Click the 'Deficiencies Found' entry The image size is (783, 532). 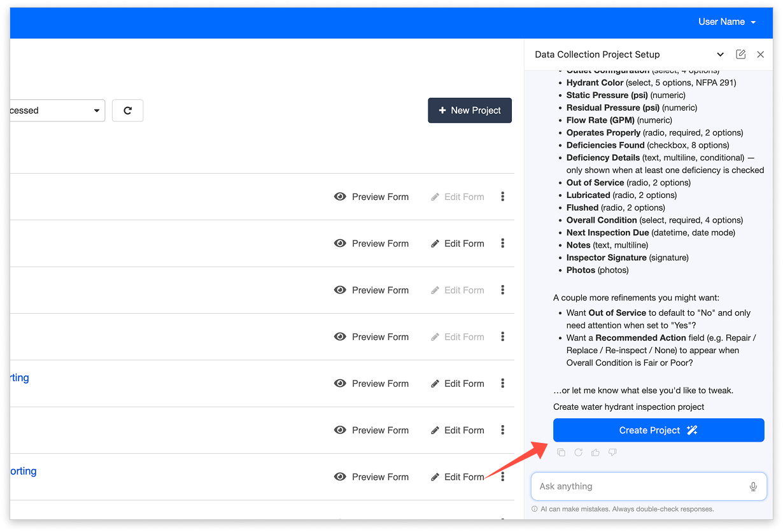pyautogui.click(x=647, y=145)
